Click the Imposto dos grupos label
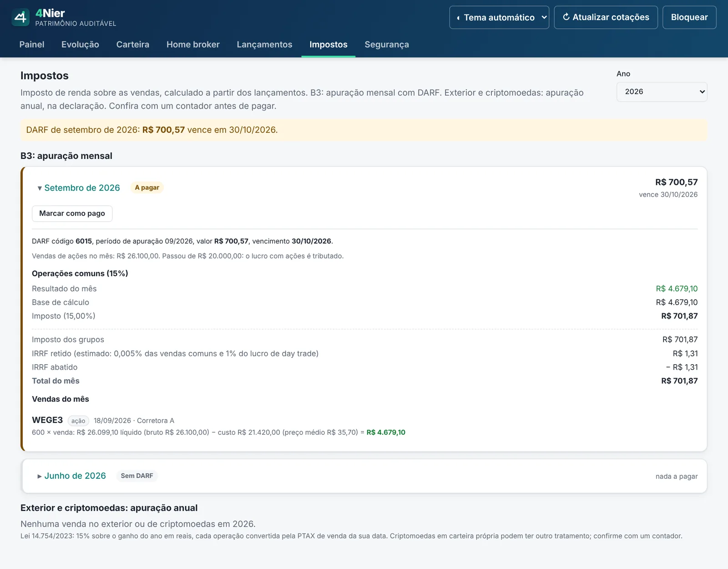The width and height of the screenshot is (728, 569). (68, 340)
